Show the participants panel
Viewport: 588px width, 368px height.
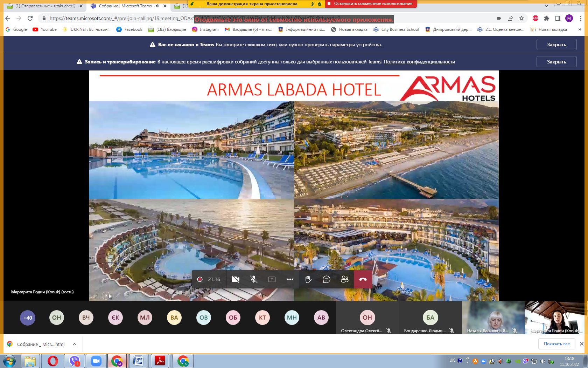pyautogui.click(x=345, y=279)
